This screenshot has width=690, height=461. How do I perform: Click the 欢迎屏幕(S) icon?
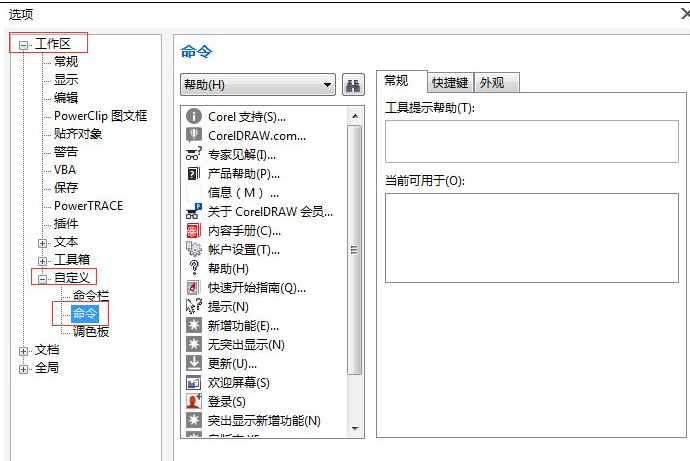pyautogui.click(x=194, y=382)
